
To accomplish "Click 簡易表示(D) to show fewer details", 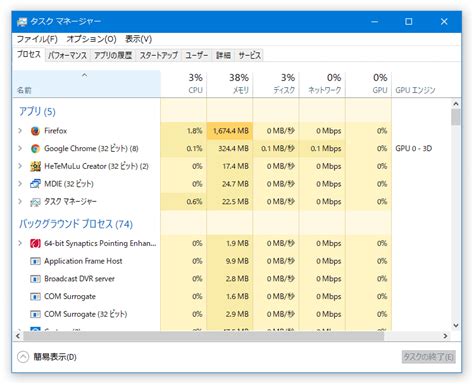I will [55, 357].
